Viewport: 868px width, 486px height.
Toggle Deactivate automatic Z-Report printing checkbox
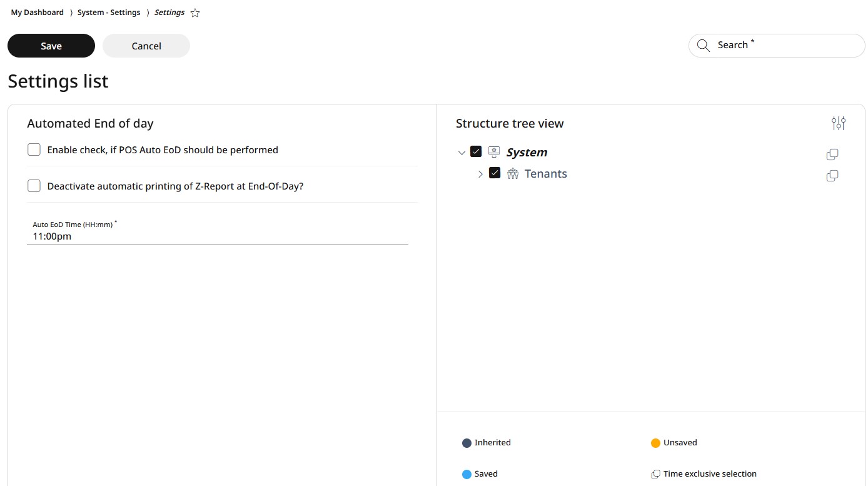[34, 186]
